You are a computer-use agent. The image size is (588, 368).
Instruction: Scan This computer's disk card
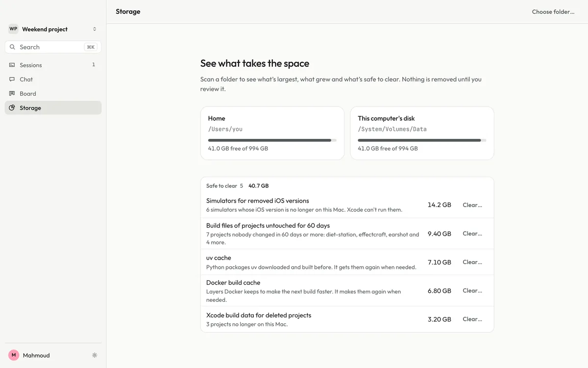click(422, 133)
